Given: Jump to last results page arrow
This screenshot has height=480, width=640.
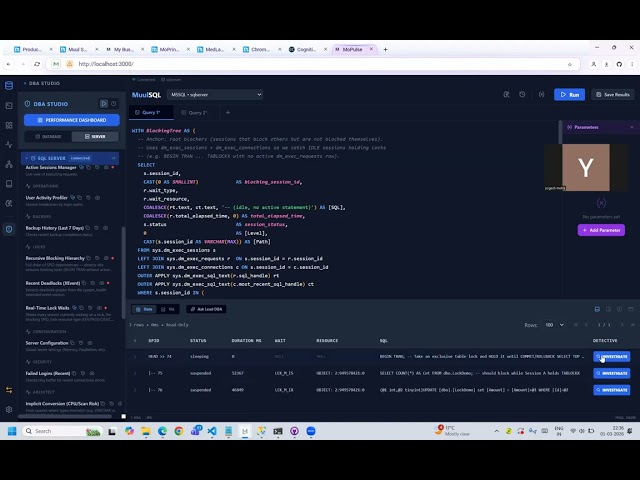Looking at the screenshot, I should [633, 325].
